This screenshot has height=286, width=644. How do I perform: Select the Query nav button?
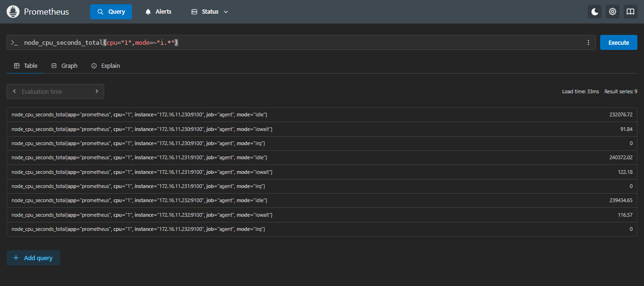pyautogui.click(x=111, y=12)
